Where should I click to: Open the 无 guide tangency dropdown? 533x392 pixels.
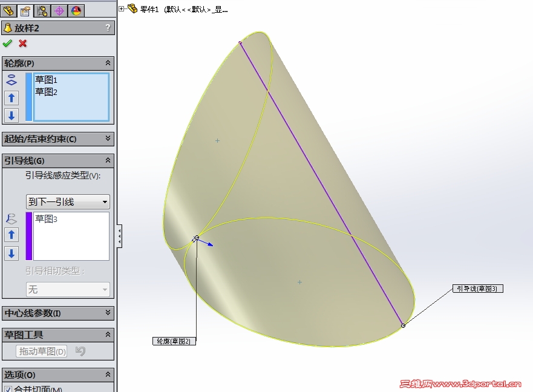pyautogui.click(x=68, y=290)
